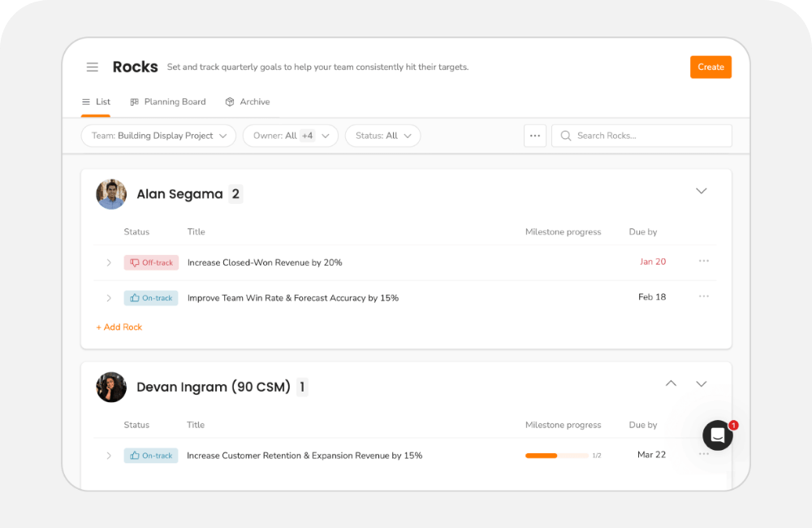Click Devan Ingram's profile avatar
This screenshot has height=528, width=812.
pyautogui.click(x=111, y=387)
